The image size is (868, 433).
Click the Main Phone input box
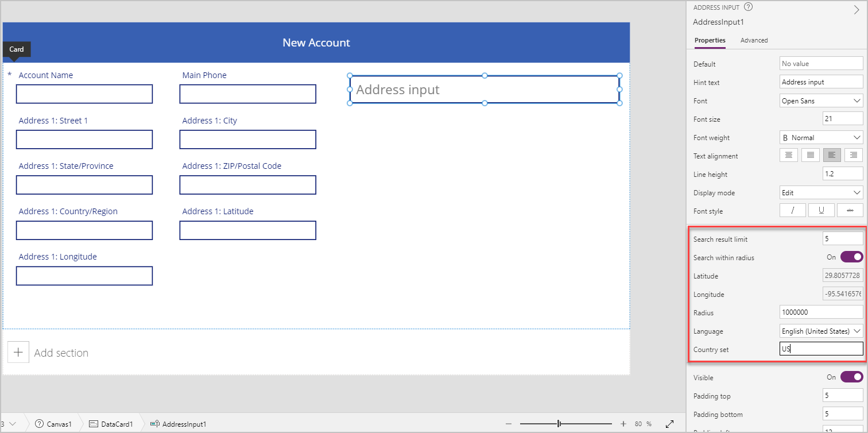coord(248,94)
